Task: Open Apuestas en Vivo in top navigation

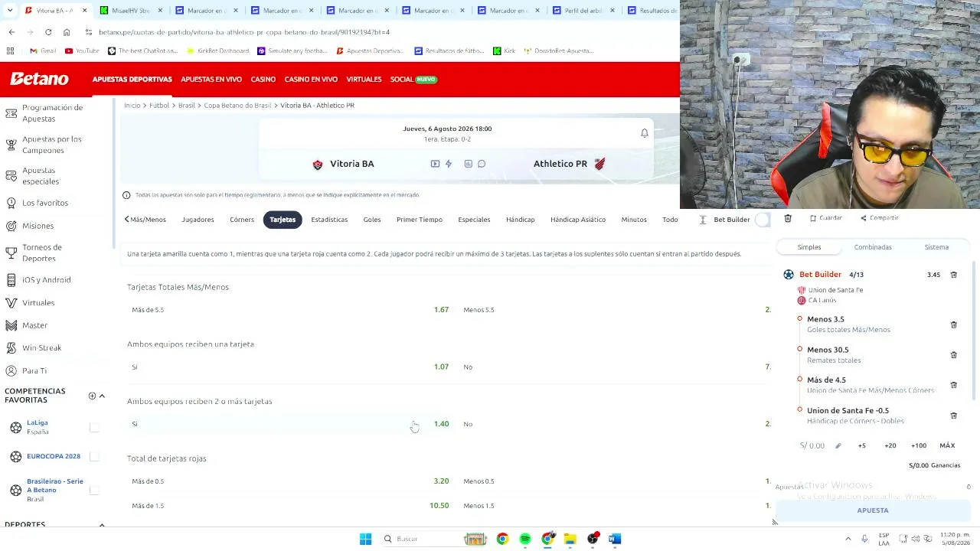Action: click(211, 80)
